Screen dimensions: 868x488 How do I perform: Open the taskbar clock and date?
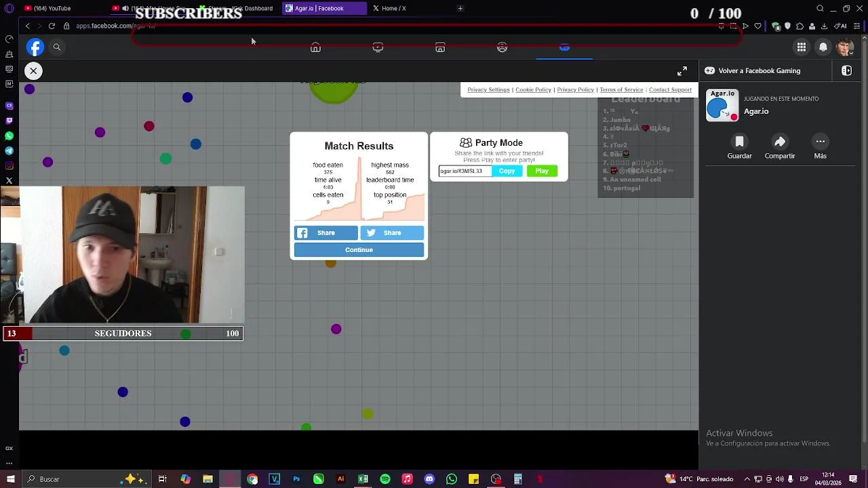(828, 479)
